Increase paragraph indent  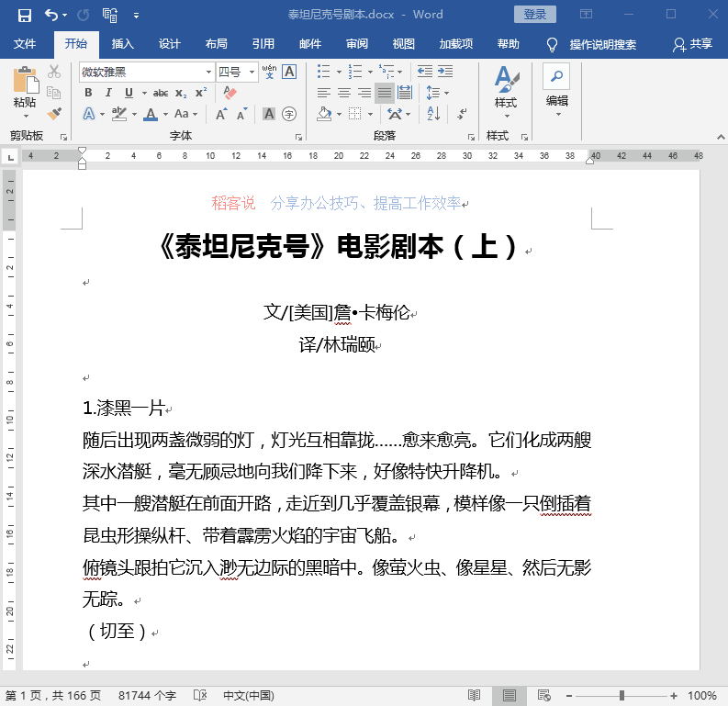(445, 72)
